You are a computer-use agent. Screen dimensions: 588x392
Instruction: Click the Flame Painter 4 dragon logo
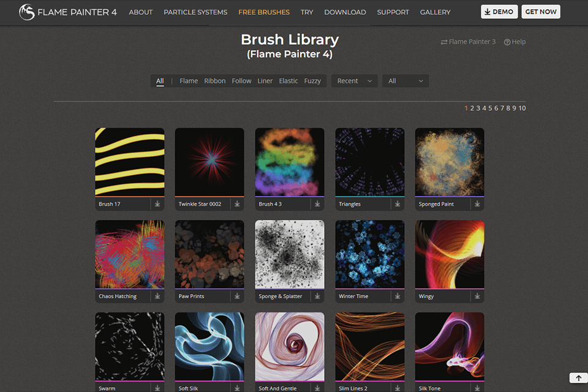27,12
